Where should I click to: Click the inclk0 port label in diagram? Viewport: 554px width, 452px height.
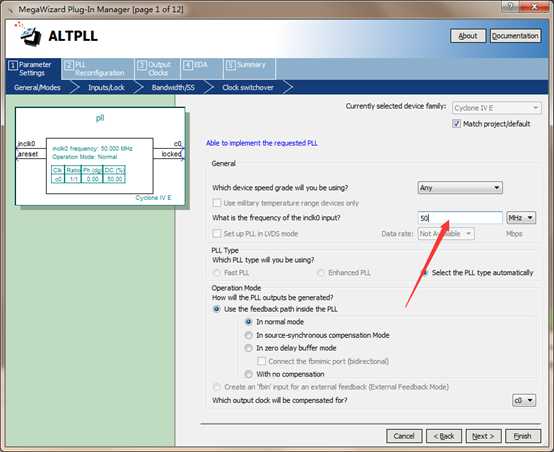click(26, 143)
